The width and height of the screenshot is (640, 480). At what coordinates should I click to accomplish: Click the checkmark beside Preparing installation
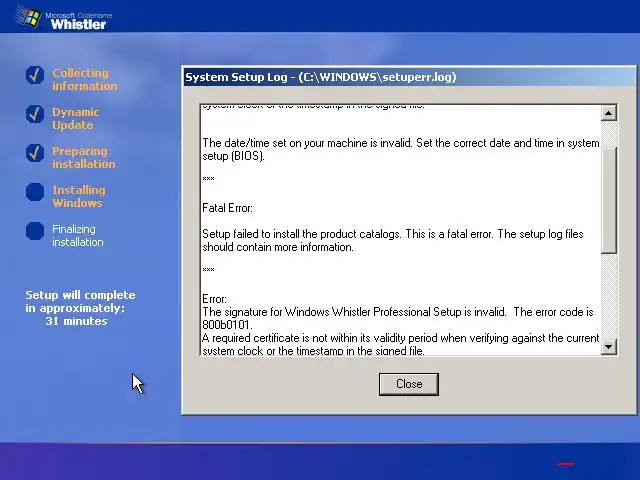35,153
